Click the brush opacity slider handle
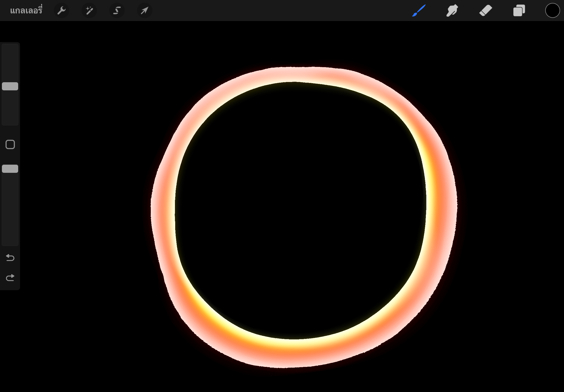 point(10,169)
